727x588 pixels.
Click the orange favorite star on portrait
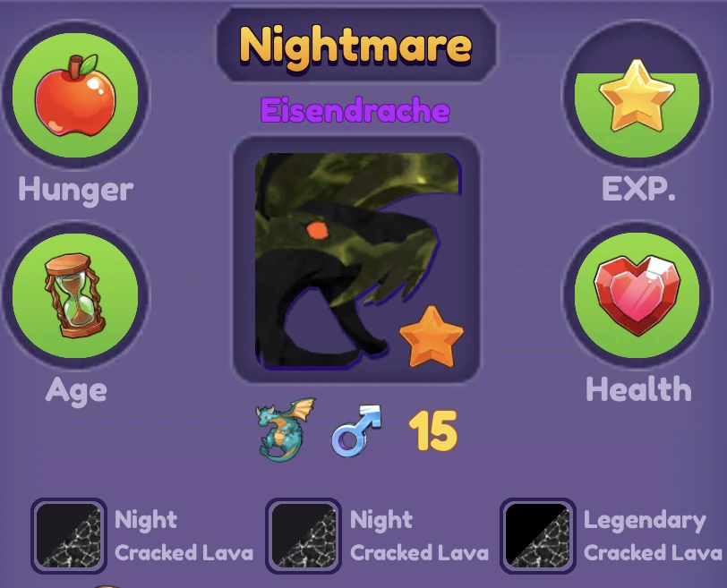pos(432,337)
